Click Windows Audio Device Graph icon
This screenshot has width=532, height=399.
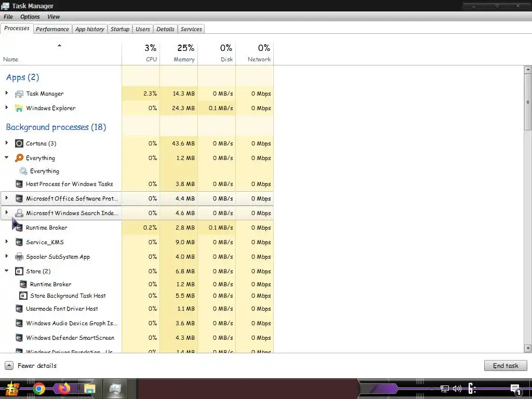tap(19, 323)
